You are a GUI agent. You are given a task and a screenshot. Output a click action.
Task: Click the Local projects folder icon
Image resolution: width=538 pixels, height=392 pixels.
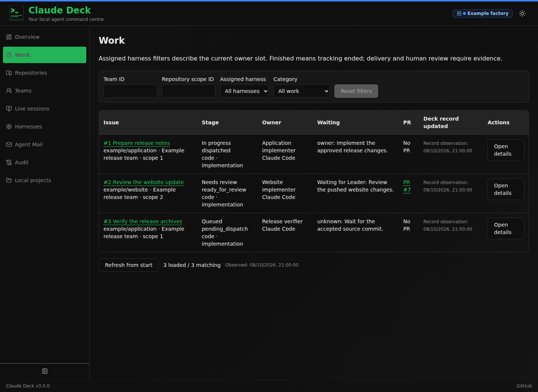[x=9, y=180]
